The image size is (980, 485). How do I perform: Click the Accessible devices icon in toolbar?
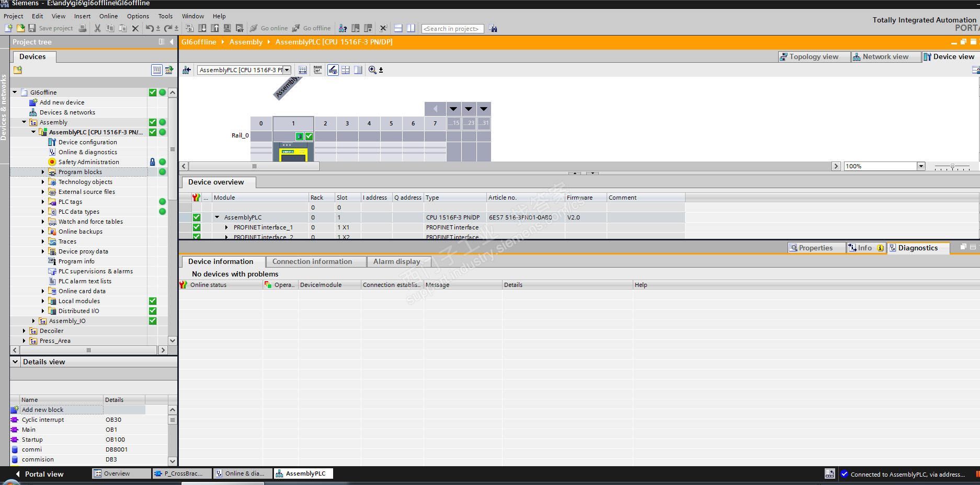pos(343,28)
